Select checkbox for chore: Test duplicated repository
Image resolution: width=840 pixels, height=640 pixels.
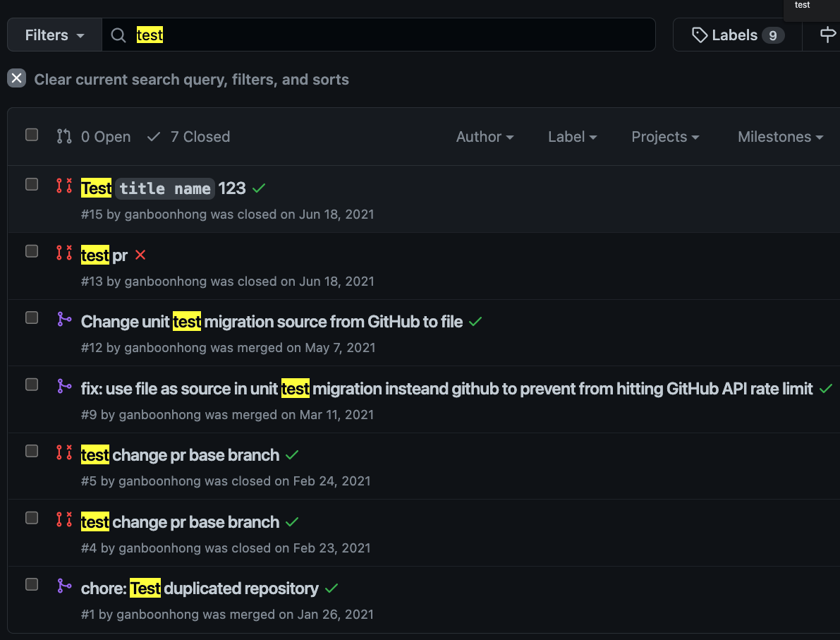tap(32, 584)
